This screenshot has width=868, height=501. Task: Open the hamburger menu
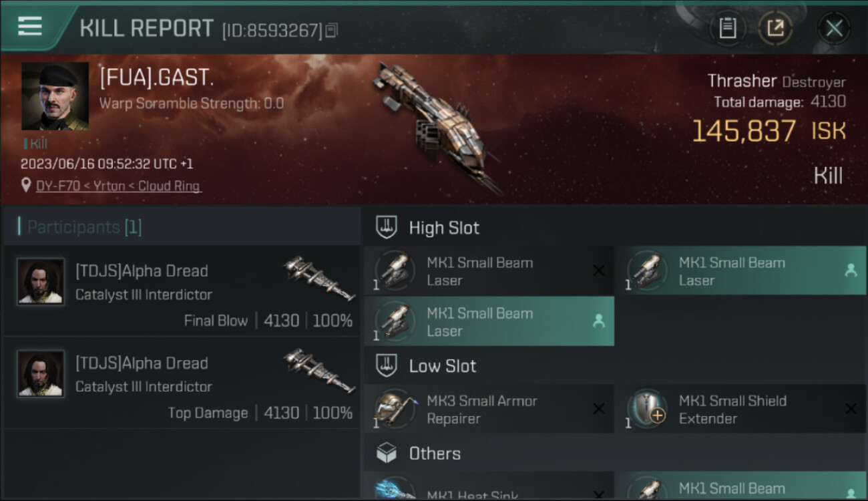(x=30, y=26)
